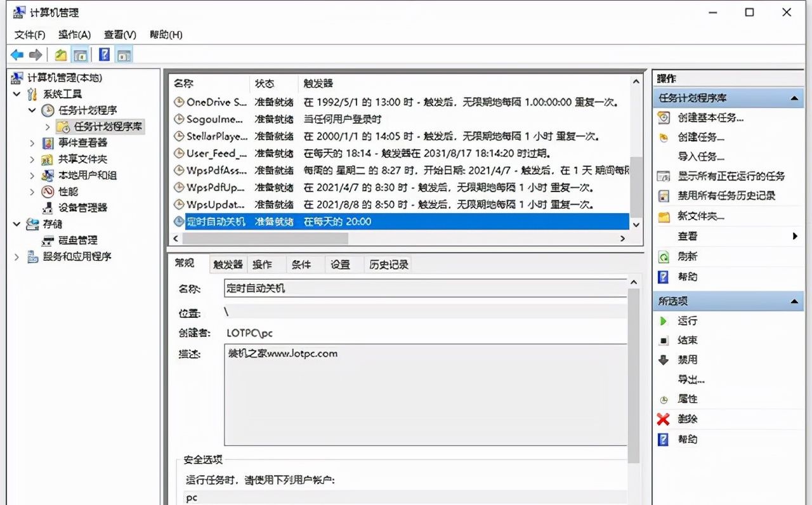Sort by the 状态 column header
This screenshot has height=505, width=812.
pyautogui.click(x=274, y=83)
